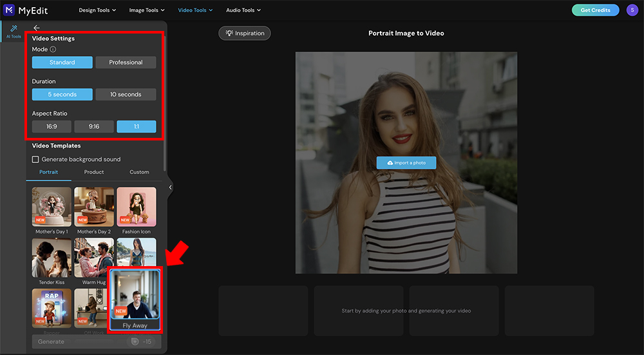Click the Get Credits button
The width and height of the screenshot is (644, 355).
[595, 10]
